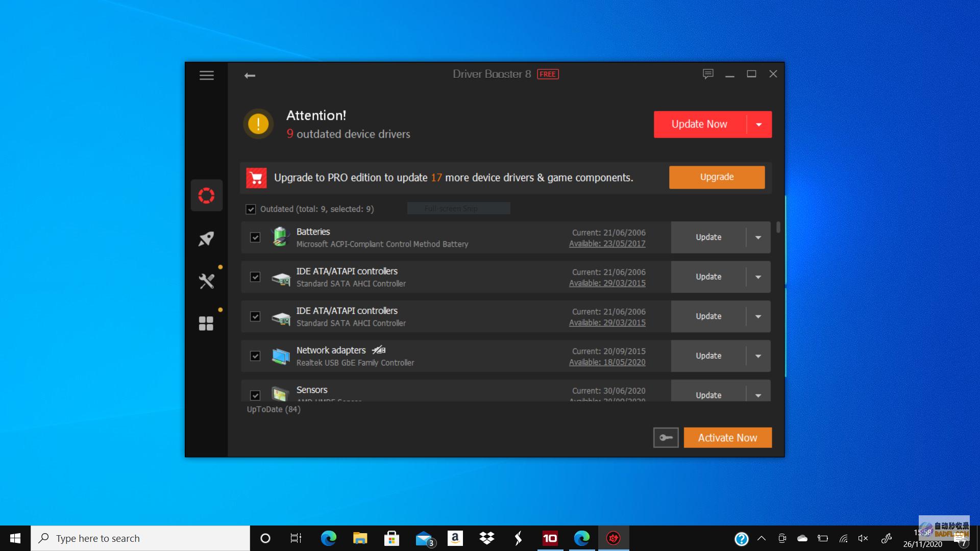Image resolution: width=980 pixels, height=551 pixels.
Task: Click the driver list scrollbar thumb
Action: pyautogui.click(x=778, y=227)
